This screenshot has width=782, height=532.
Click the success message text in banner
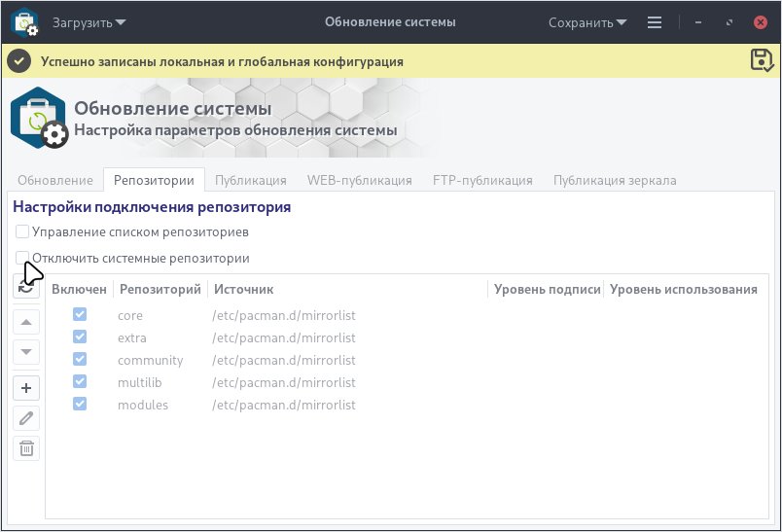pos(222,62)
